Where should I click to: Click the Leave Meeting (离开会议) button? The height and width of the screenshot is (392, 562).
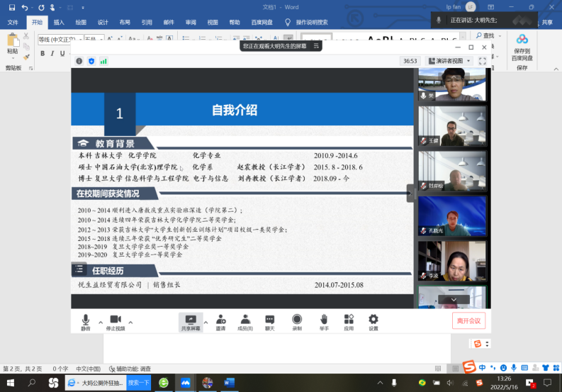pyautogui.click(x=468, y=321)
